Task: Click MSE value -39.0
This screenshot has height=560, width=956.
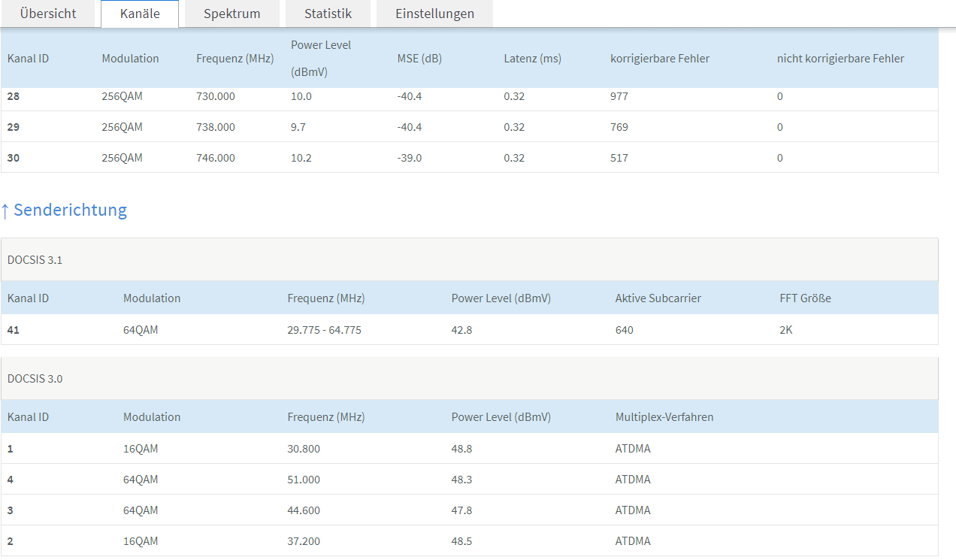Action: 410,158
